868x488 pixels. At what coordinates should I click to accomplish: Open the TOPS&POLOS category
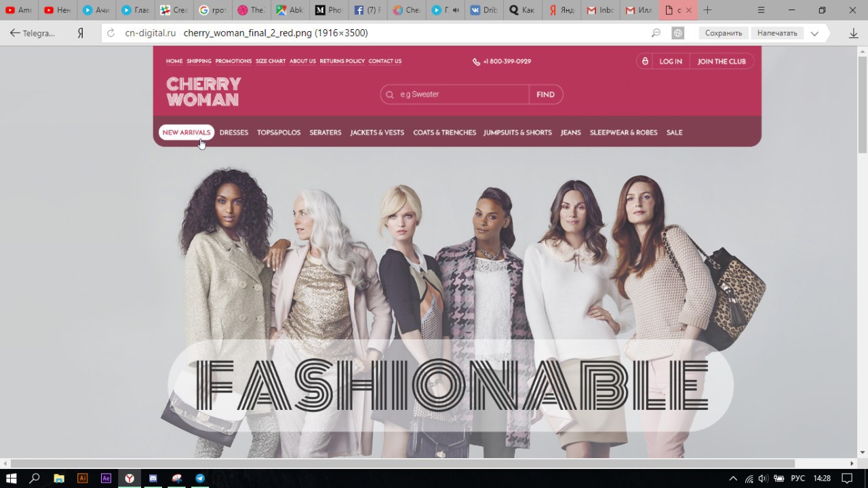[x=279, y=132]
